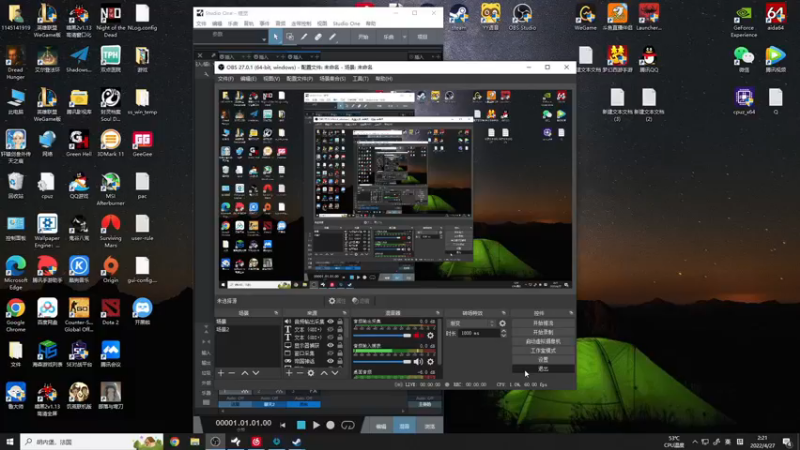Open the YY语音 desktop shortcut
The width and height of the screenshot is (800, 450).
coord(490,17)
